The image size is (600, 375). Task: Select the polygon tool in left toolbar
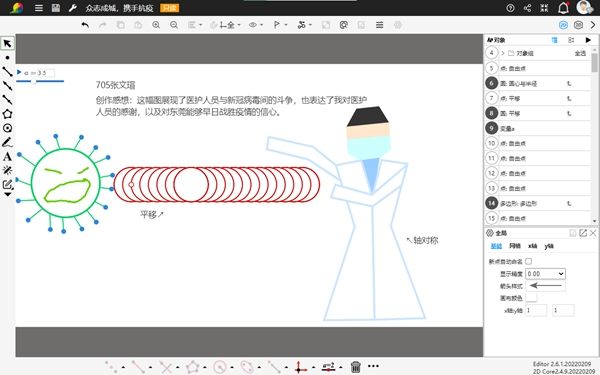[x=7, y=114]
